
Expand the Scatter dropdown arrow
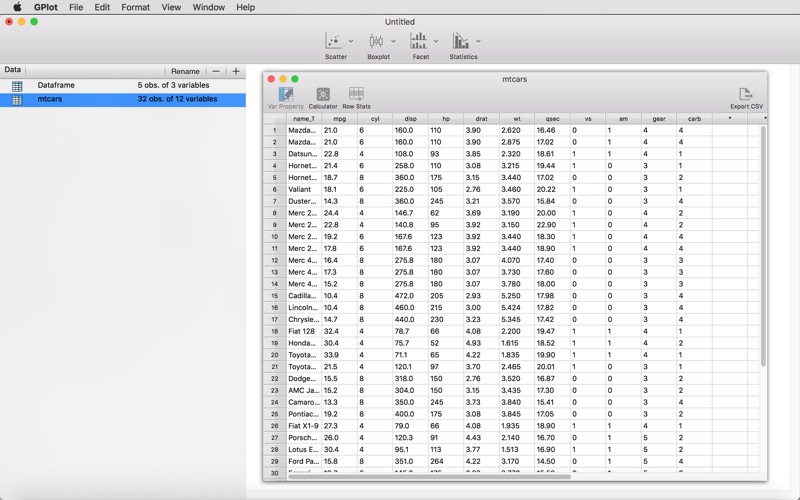[351, 41]
